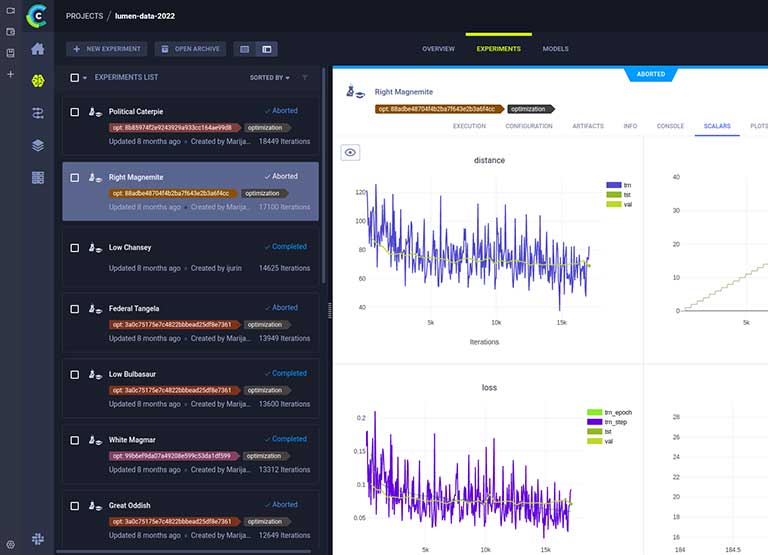768x555 pixels.
Task: Toggle trn series in distance legend
Action: (619, 185)
